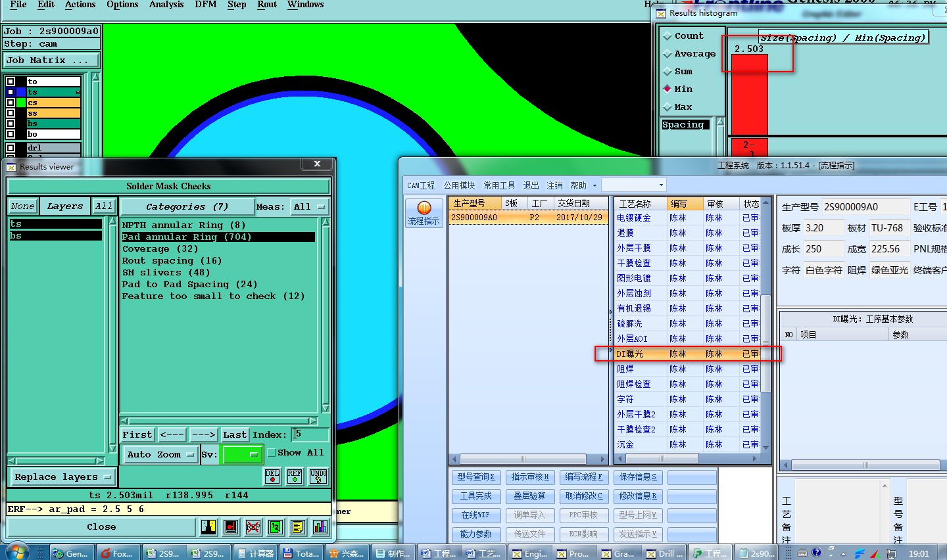The height and width of the screenshot is (560, 947).
Task: Toggle the 'to' layer checkbox
Action: click(11, 82)
